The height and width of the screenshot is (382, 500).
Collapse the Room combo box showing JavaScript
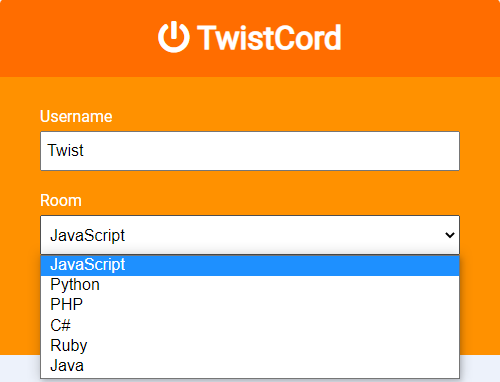click(250, 235)
